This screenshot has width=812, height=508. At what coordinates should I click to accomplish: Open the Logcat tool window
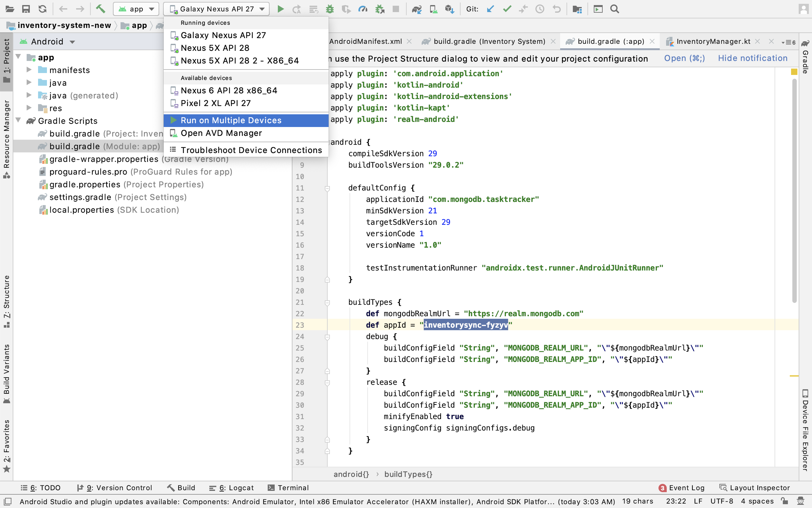click(x=232, y=488)
